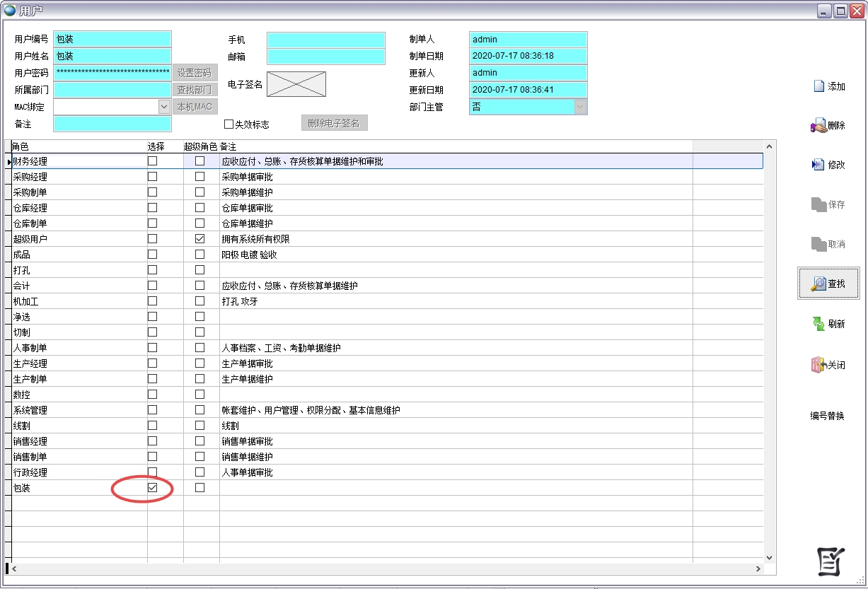Click the down arrow of the vertical scrollbar
The image size is (868, 589).
769,556
